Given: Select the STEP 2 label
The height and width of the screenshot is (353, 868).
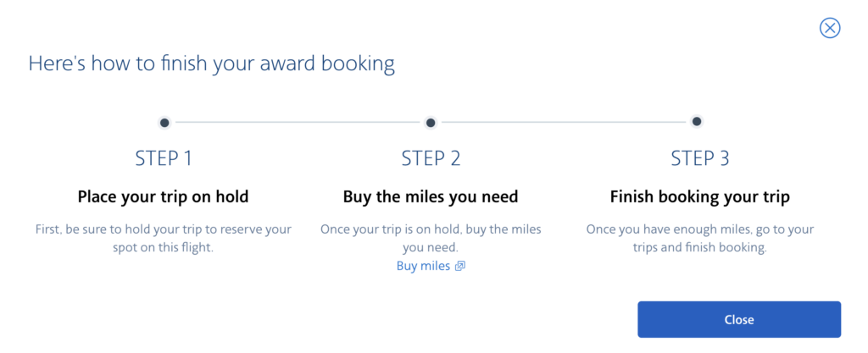Looking at the screenshot, I should pyautogui.click(x=431, y=158).
